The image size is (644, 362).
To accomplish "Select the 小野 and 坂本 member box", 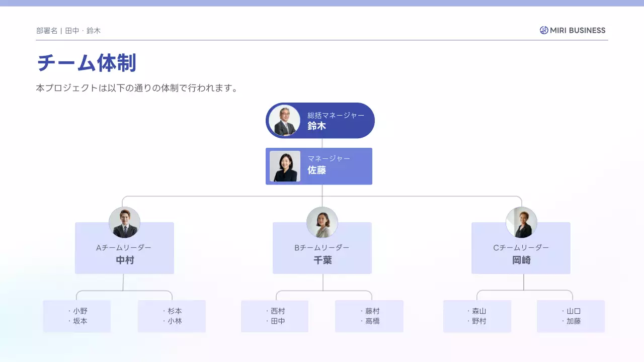I will coord(77,316).
